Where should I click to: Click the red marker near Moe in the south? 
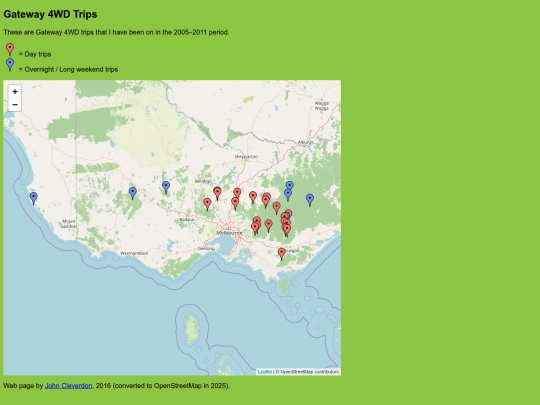282,254
